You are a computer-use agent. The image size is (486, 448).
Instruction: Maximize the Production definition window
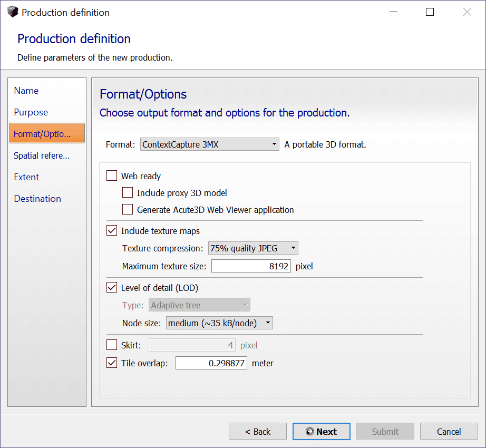click(x=430, y=12)
